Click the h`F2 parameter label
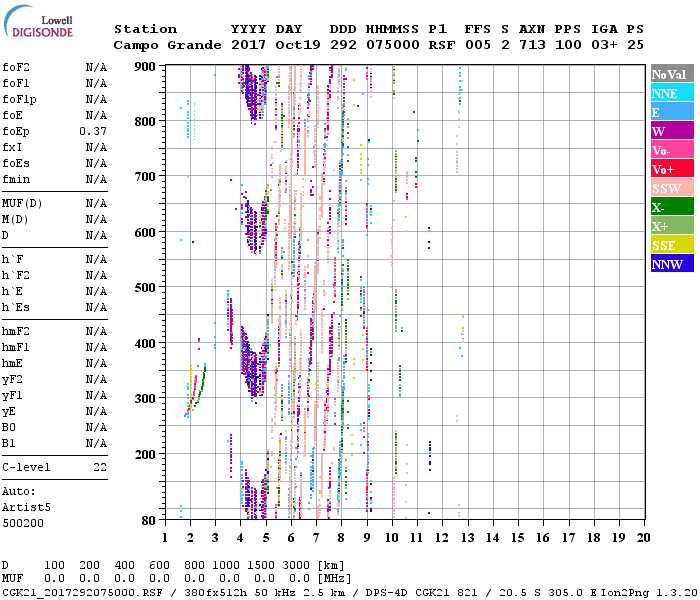The image size is (700, 600). tap(16, 275)
